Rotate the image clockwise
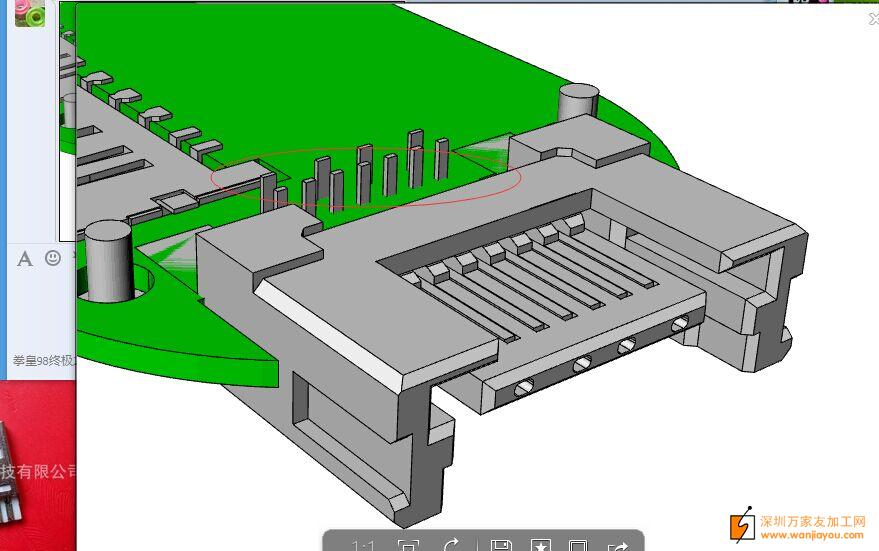Screen dimensions: 879x551 (451, 545)
